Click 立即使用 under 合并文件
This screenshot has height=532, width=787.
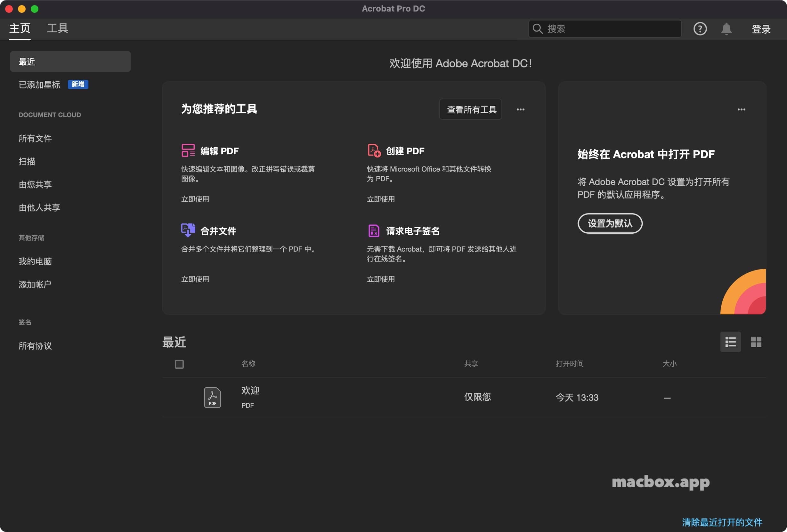195,279
